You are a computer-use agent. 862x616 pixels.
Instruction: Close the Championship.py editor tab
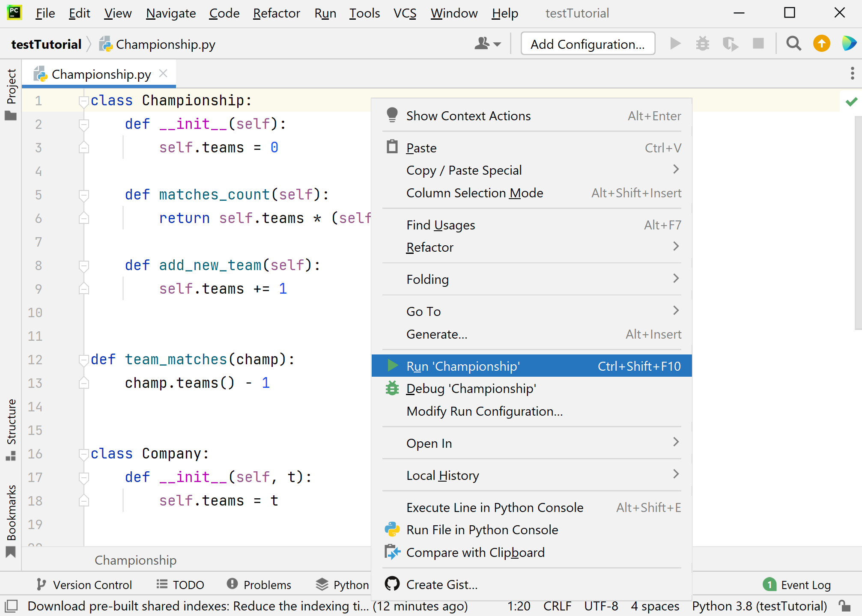(x=163, y=74)
